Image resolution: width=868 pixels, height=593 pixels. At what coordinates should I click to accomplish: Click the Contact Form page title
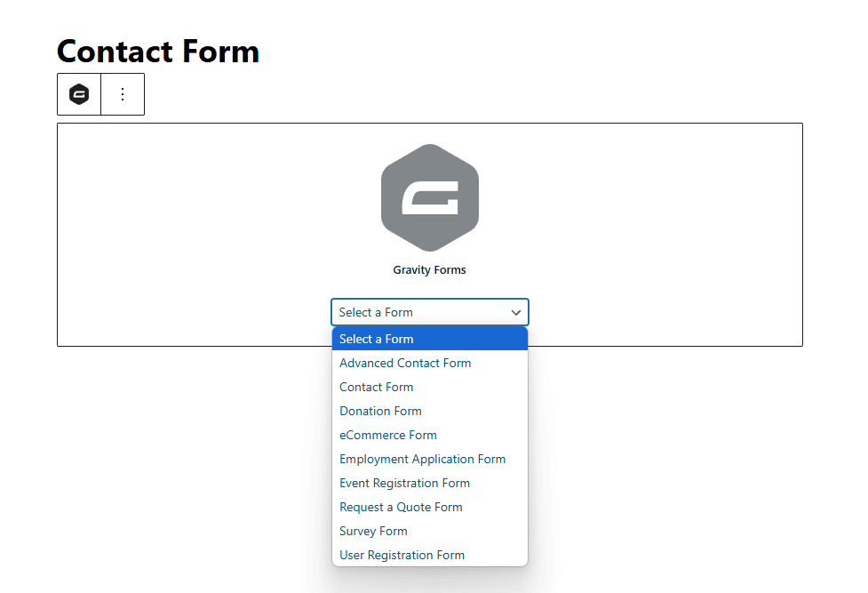158,51
